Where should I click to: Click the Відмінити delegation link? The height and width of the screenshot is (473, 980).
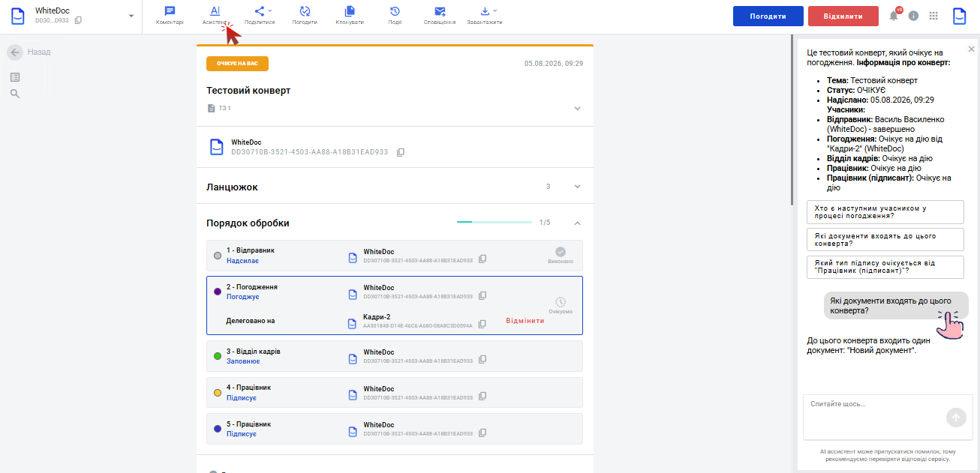coord(525,321)
